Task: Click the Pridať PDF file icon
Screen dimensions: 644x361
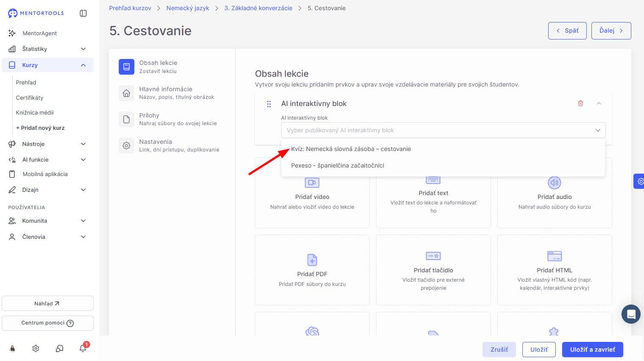Action: (x=312, y=260)
